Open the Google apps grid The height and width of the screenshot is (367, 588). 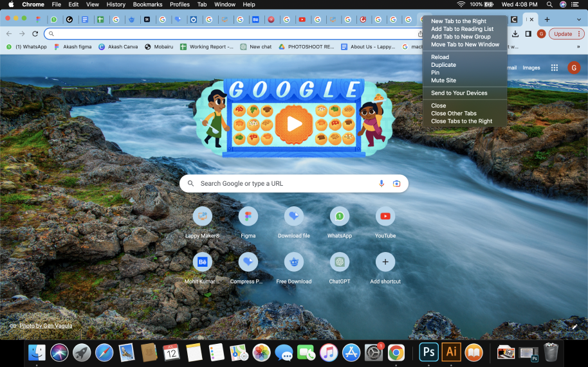(x=555, y=67)
